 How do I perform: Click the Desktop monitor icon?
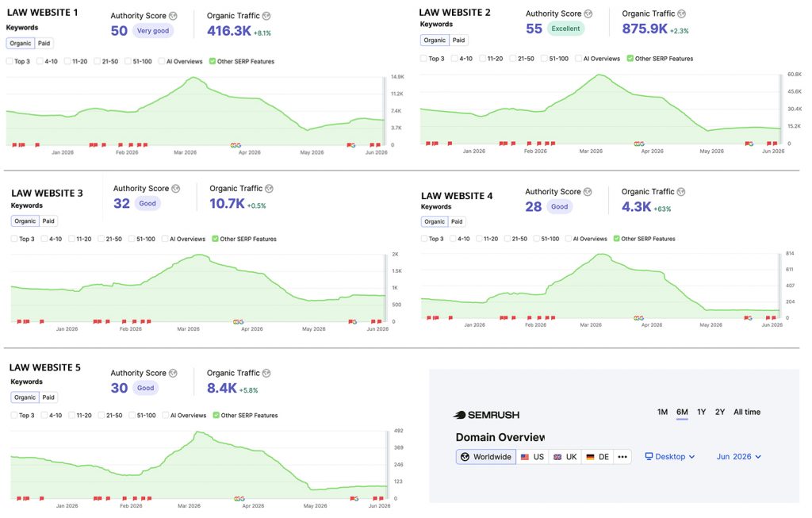point(649,456)
